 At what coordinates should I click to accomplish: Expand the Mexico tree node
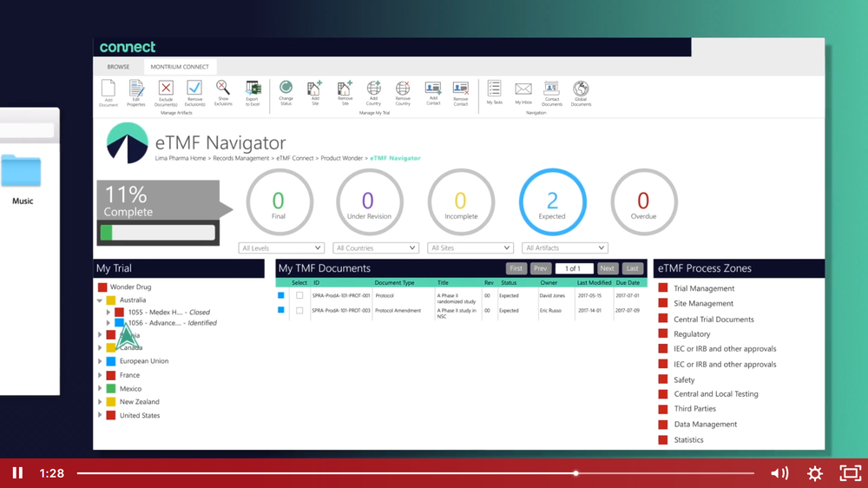pyautogui.click(x=100, y=389)
